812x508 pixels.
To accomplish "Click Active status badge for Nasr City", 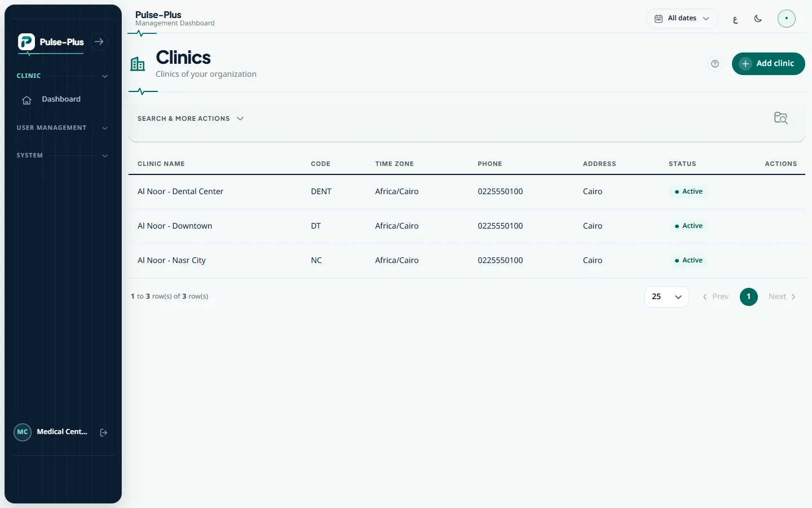I will click(x=689, y=260).
